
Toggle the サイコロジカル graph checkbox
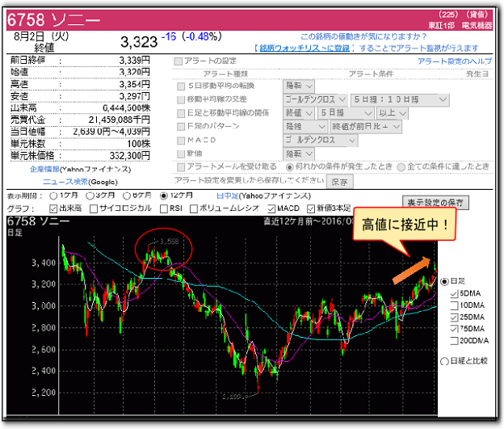click(x=94, y=208)
